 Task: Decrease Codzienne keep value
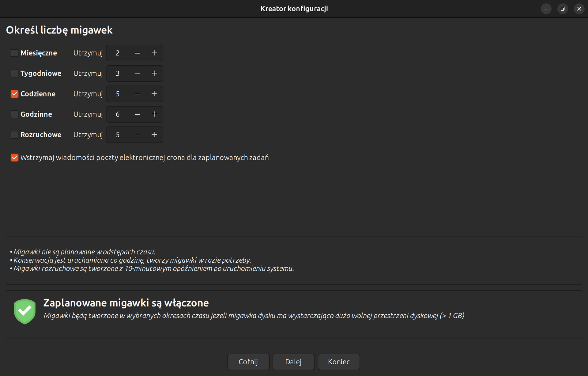138,94
